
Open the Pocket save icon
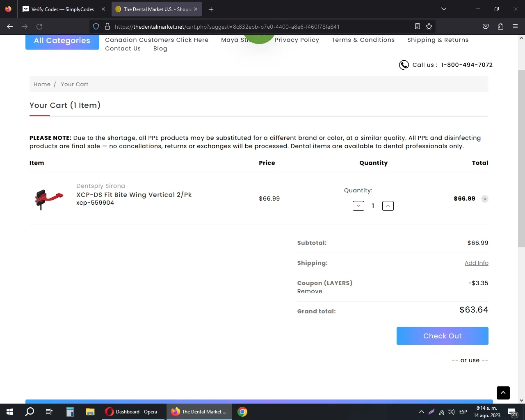click(486, 27)
